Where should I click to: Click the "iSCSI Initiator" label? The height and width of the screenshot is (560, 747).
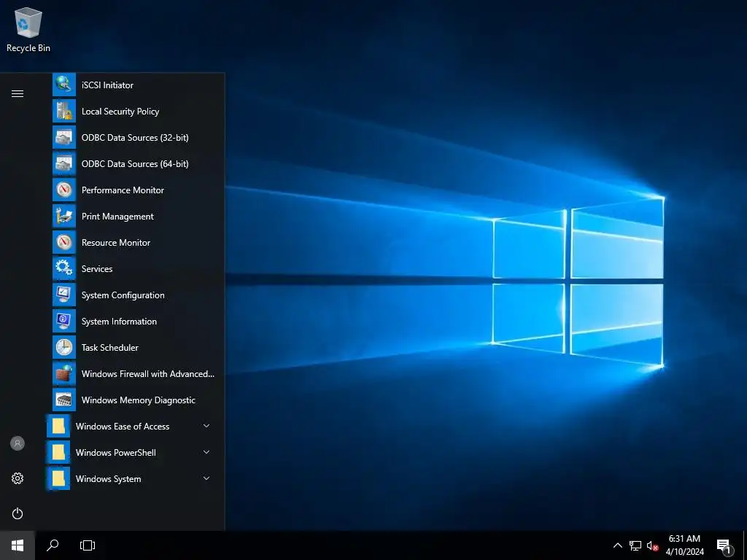(x=107, y=85)
